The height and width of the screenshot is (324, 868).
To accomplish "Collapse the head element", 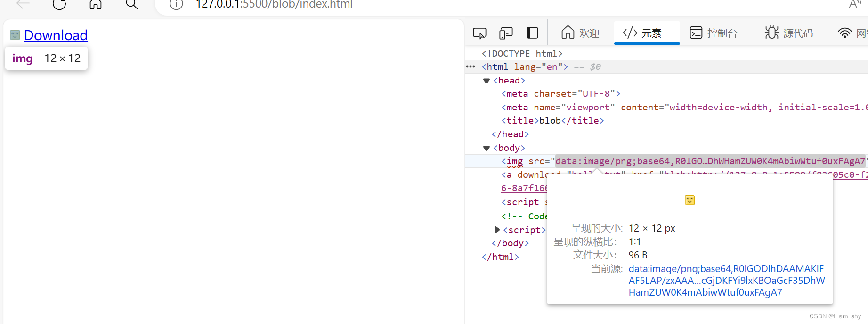I will [487, 81].
